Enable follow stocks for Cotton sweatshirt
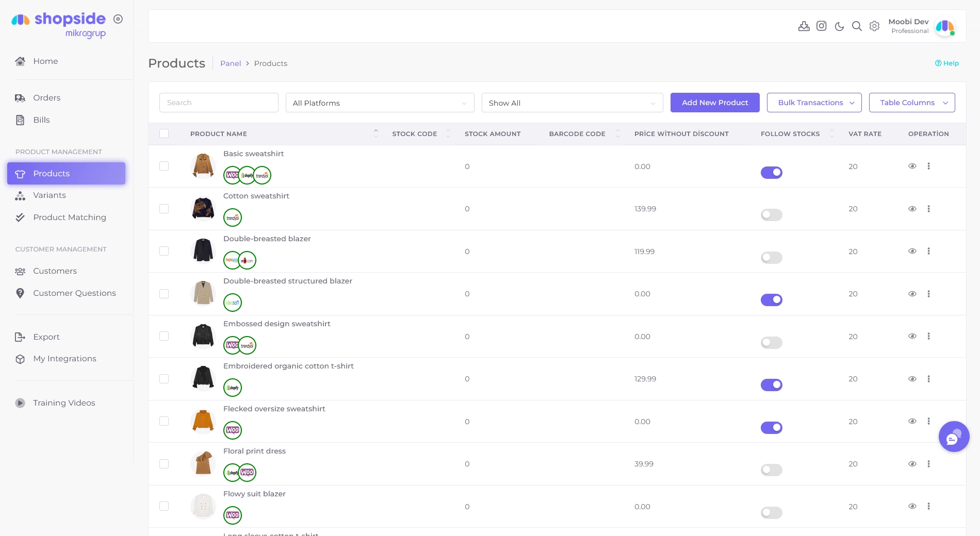This screenshot has width=980, height=536. [x=771, y=215]
